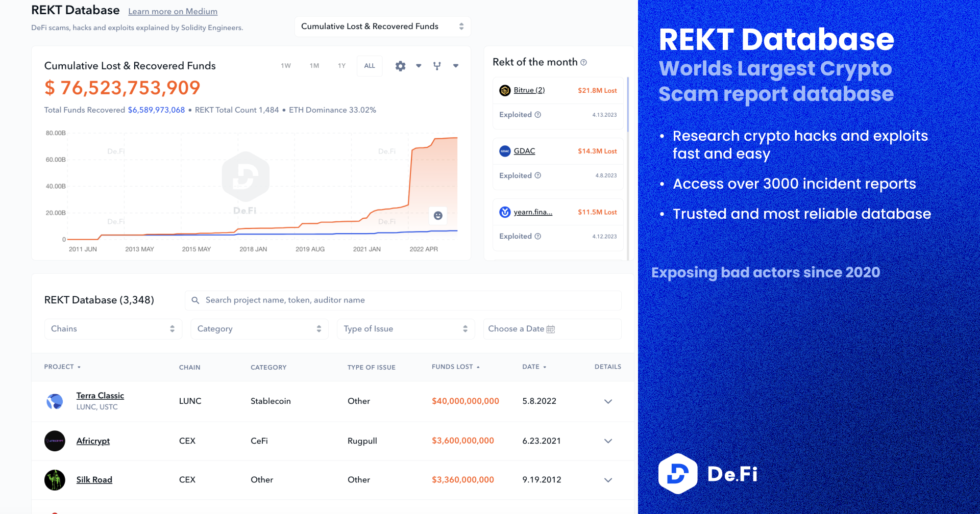The image size is (980, 514).
Task: Open the yearn.fina... link
Action: point(533,212)
